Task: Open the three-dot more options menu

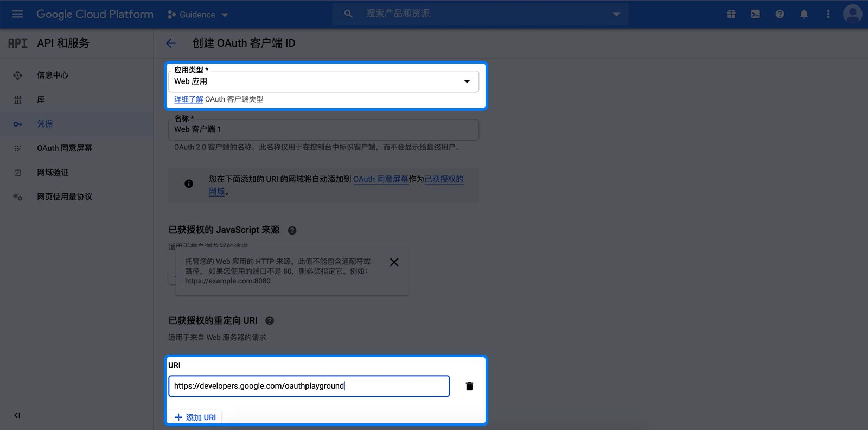Action: [x=828, y=14]
